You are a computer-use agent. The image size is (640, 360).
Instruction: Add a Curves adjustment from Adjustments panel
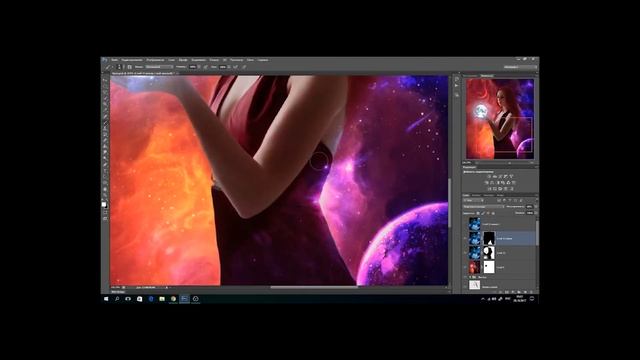[500, 176]
